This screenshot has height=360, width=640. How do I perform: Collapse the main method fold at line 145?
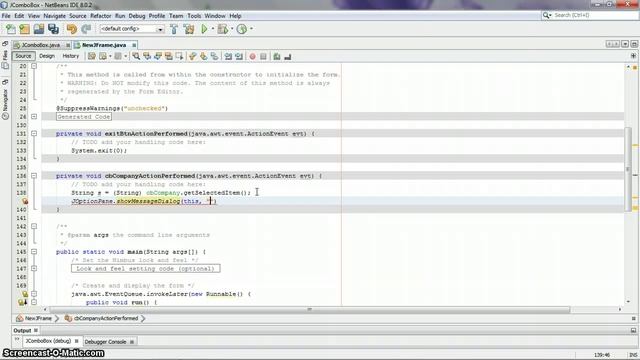34,252
